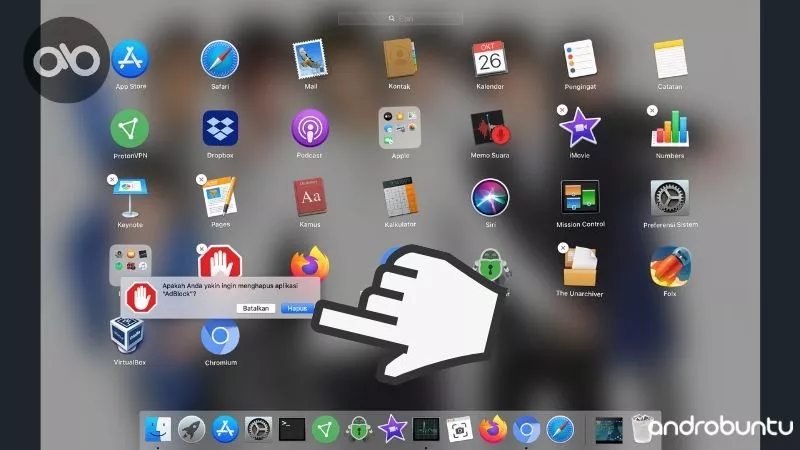Focus the Launchpad search field
This screenshot has width=800, height=450.
pyautogui.click(x=401, y=18)
